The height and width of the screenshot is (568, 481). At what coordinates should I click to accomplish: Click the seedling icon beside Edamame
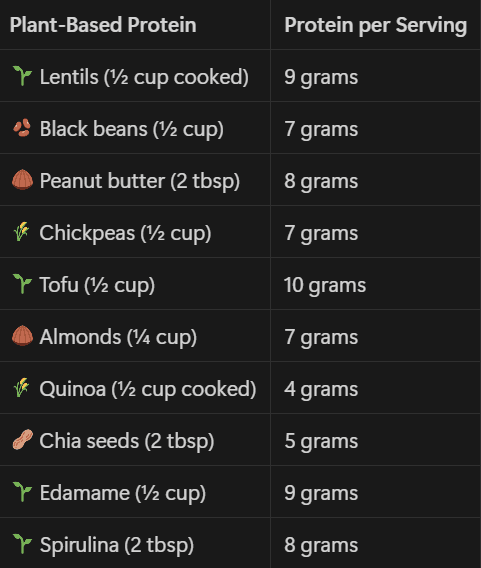22,492
